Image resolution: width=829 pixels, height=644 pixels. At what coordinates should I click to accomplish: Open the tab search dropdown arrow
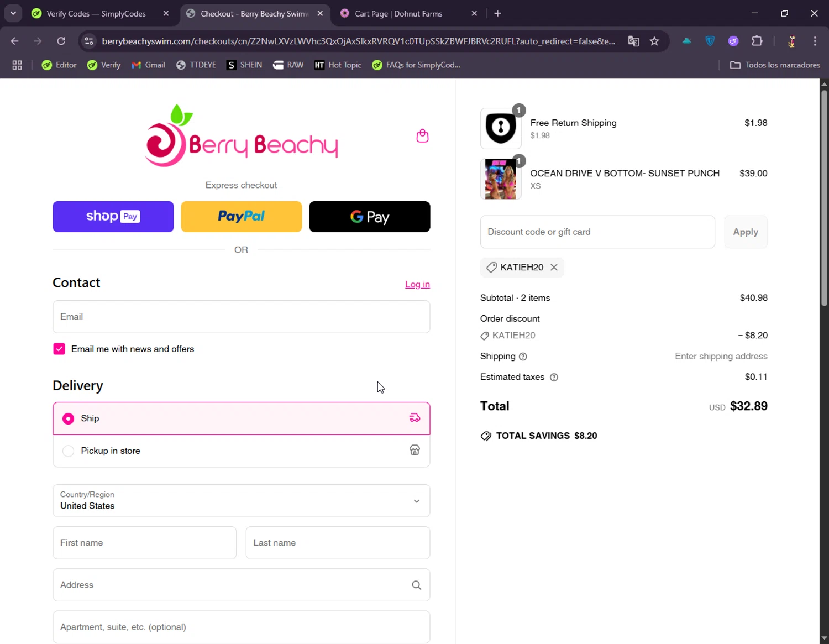(13, 13)
